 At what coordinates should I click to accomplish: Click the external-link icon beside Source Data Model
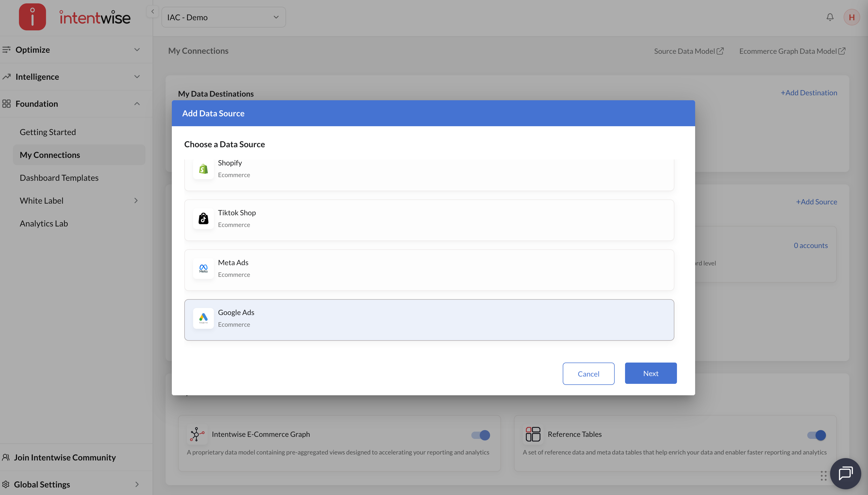(x=720, y=51)
